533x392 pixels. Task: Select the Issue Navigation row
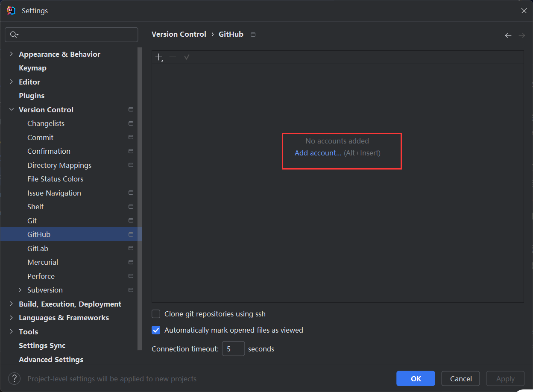pyautogui.click(x=71, y=193)
